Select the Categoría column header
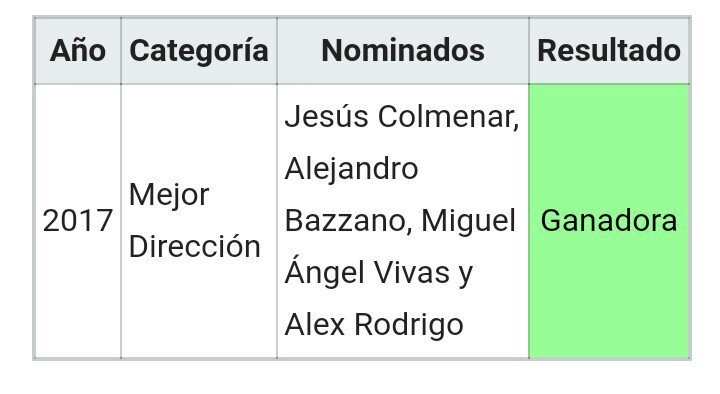 click(199, 51)
